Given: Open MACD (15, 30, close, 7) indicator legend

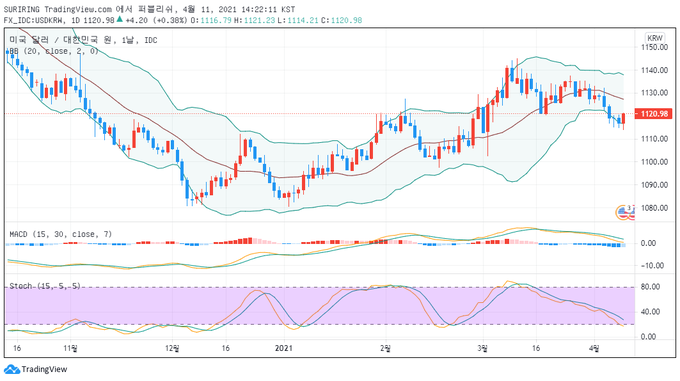Looking at the screenshot, I should click(x=61, y=234).
